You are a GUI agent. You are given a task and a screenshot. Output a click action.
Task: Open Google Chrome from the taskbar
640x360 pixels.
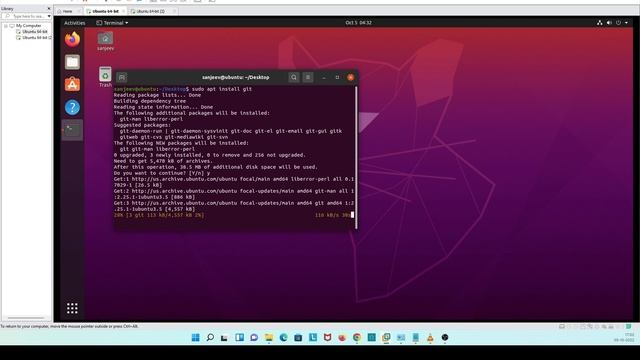click(x=357, y=337)
